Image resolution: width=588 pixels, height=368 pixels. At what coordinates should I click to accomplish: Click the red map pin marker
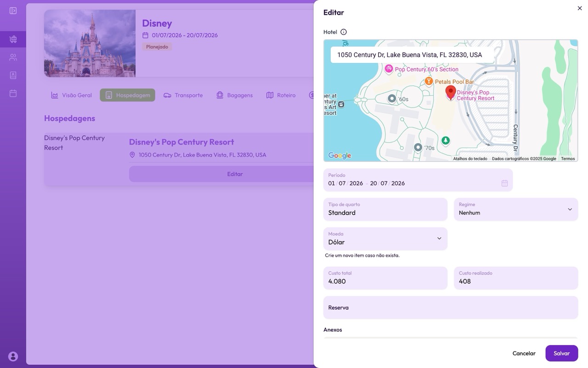point(451,92)
